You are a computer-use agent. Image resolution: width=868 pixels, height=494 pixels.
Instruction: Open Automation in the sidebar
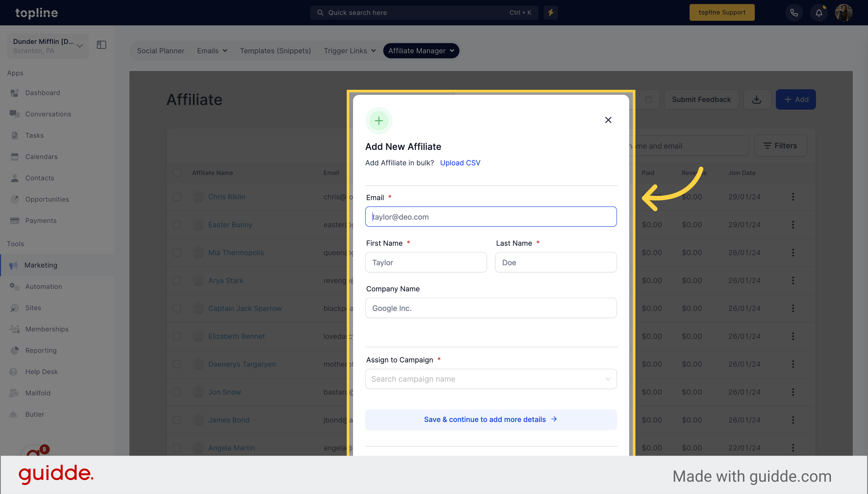pyautogui.click(x=43, y=286)
